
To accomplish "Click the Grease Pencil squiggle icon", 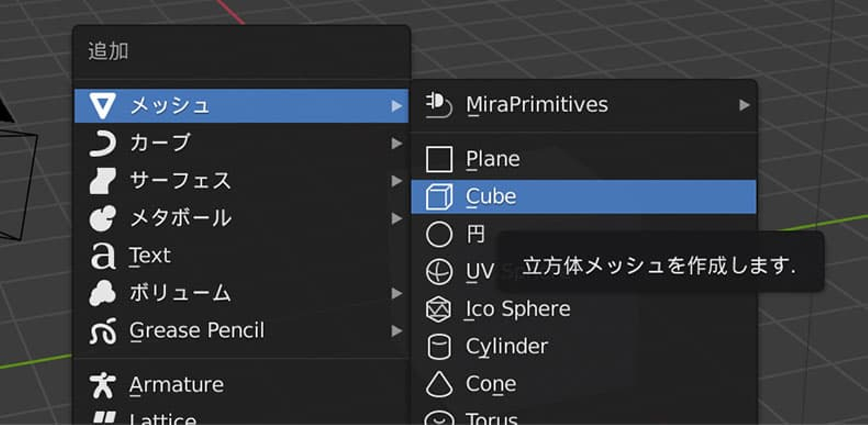I will click(x=102, y=331).
